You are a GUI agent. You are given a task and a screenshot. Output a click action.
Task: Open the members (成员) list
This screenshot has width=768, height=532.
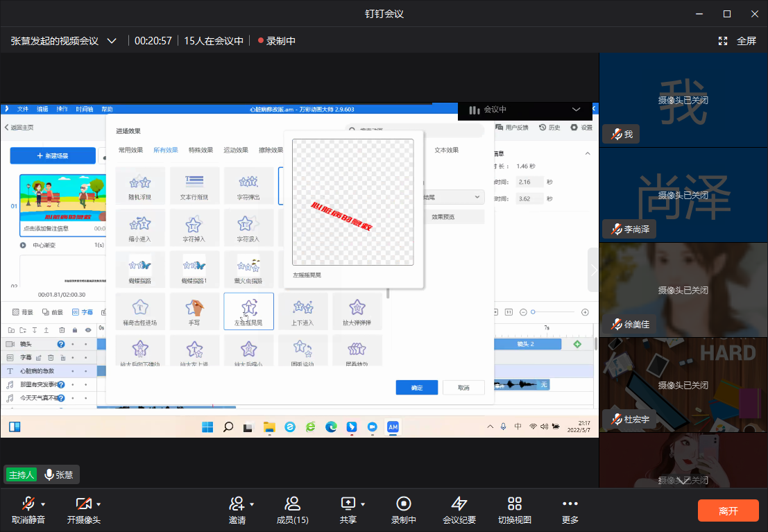click(x=292, y=504)
